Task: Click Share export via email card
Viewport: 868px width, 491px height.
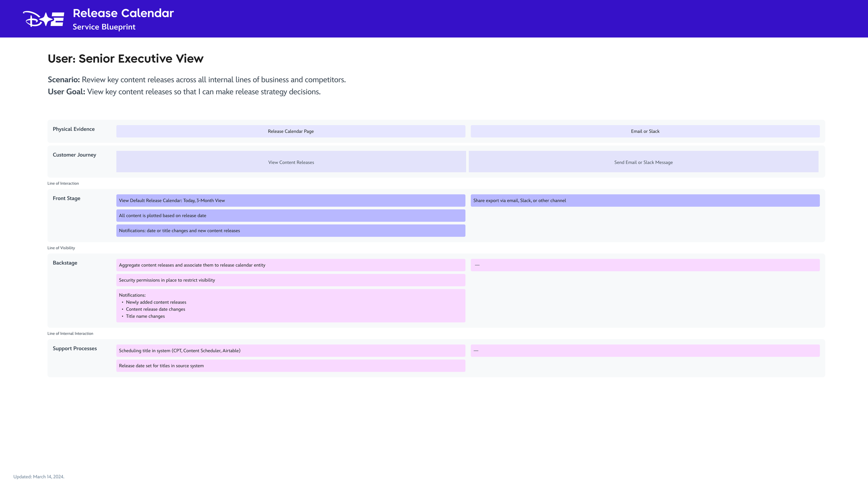Action: (645, 200)
